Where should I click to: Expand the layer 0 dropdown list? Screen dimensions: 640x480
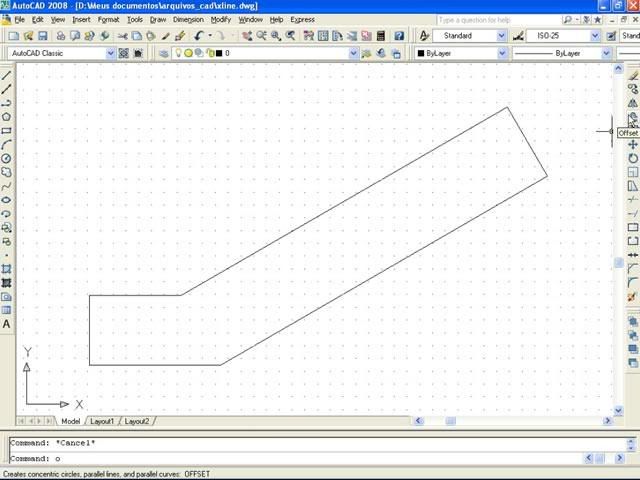353,53
